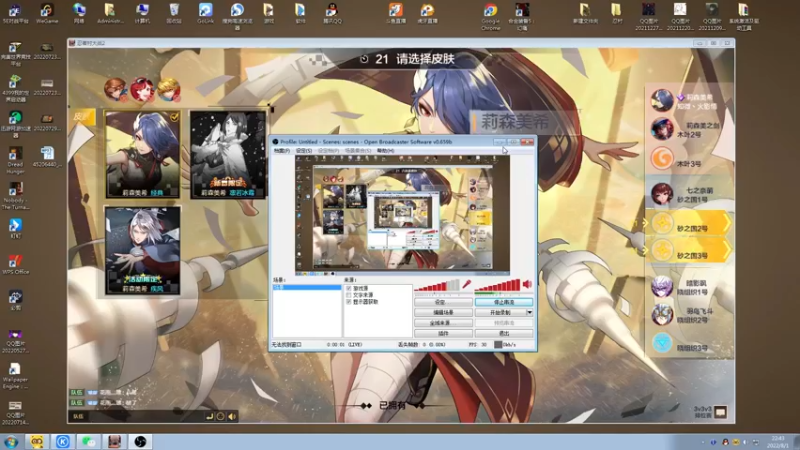Image resolution: width=800 pixels, height=450 pixels.
Task: Open the Wallpaper Engine desktop shortcut
Action: pos(15,376)
